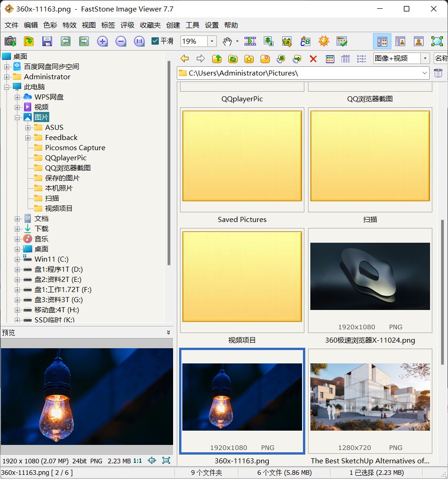Open the 特效 menu
The width and height of the screenshot is (448, 479).
(70, 25)
